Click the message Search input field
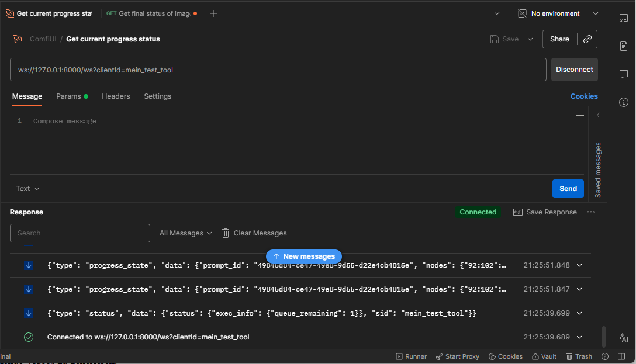This screenshot has width=636, height=364. (80, 233)
